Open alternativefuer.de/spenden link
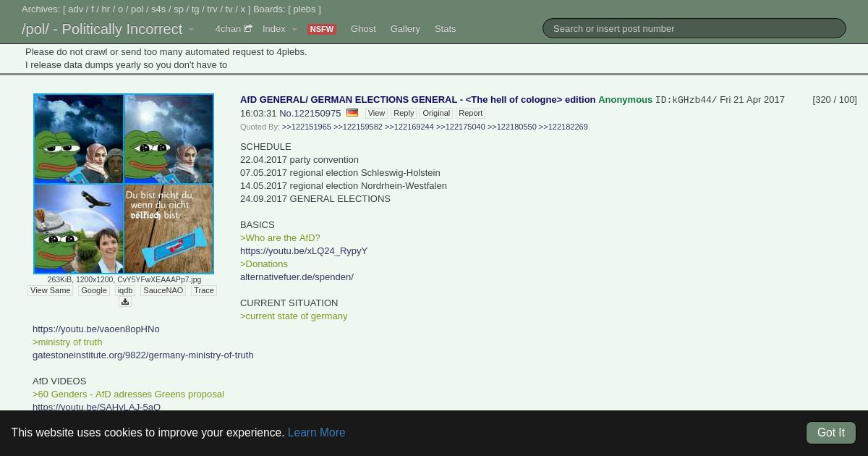Viewport: 868px width, 456px height. tap(297, 277)
